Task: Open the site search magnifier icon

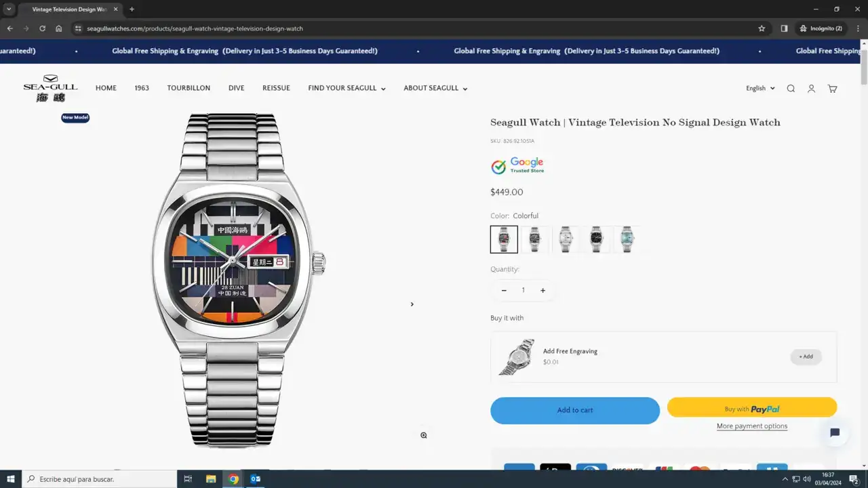Action: (791, 89)
